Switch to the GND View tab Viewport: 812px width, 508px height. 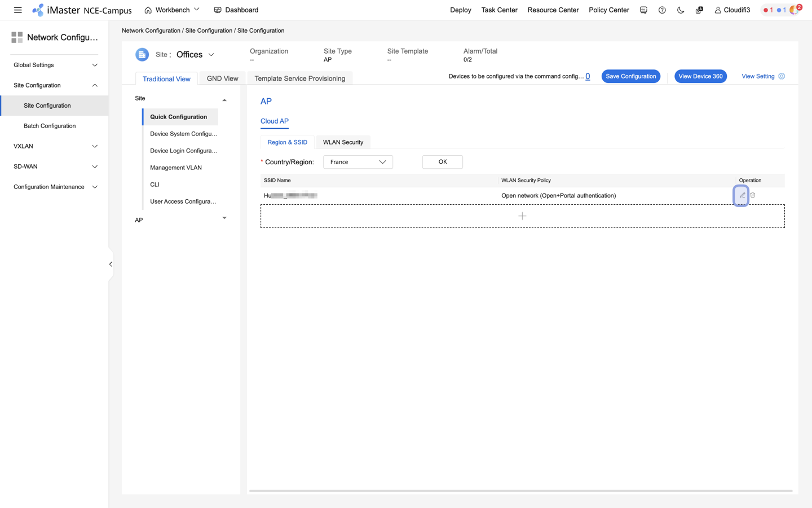coord(222,78)
